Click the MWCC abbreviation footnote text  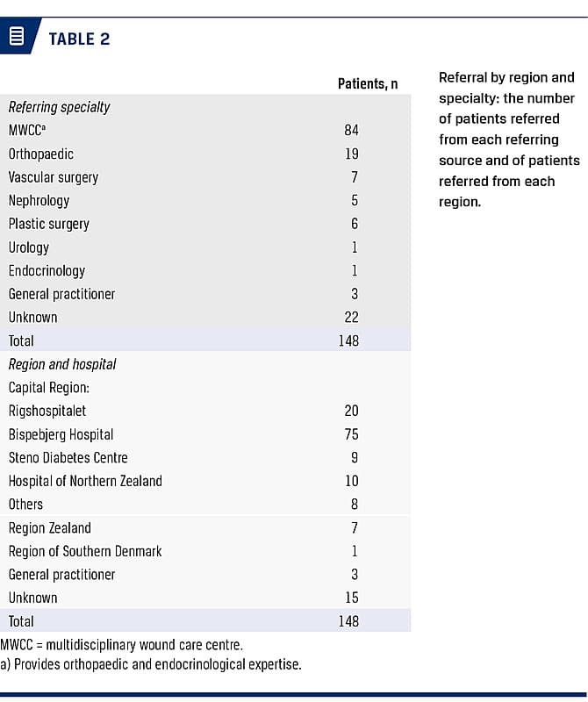pos(121,645)
